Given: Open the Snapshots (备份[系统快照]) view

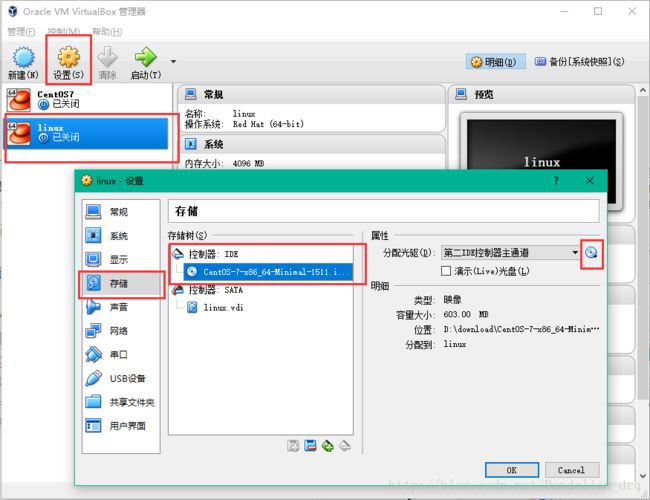Looking at the screenshot, I should [x=579, y=62].
